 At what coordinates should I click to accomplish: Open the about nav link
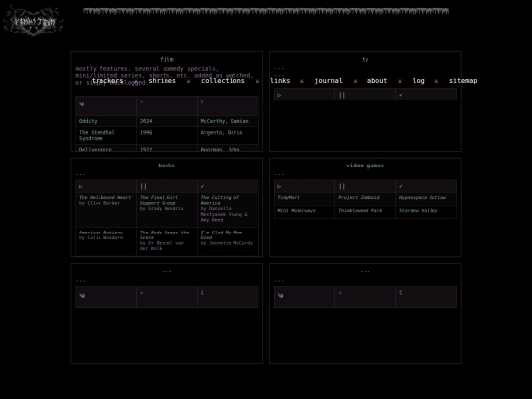377,81
